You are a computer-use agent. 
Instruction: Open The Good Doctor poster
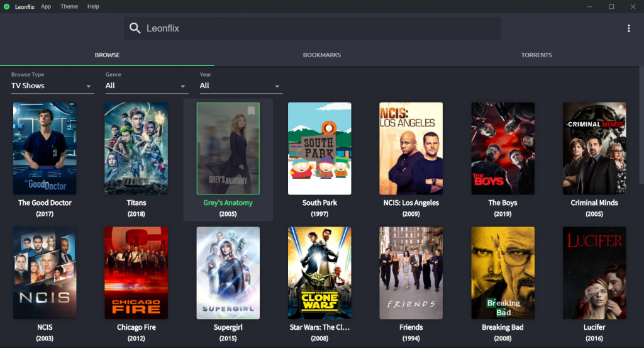[45, 149]
